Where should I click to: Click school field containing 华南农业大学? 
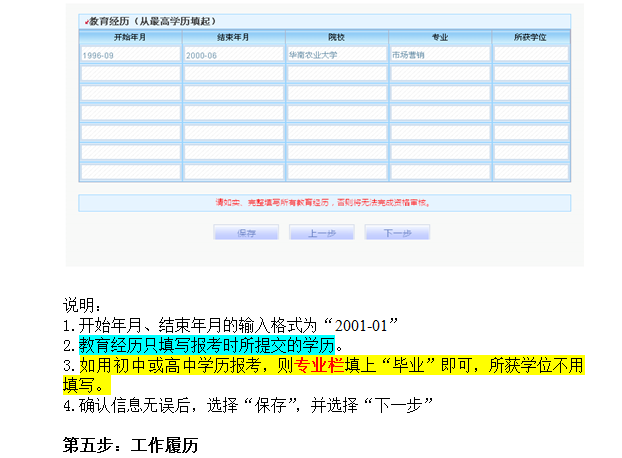(337, 54)
